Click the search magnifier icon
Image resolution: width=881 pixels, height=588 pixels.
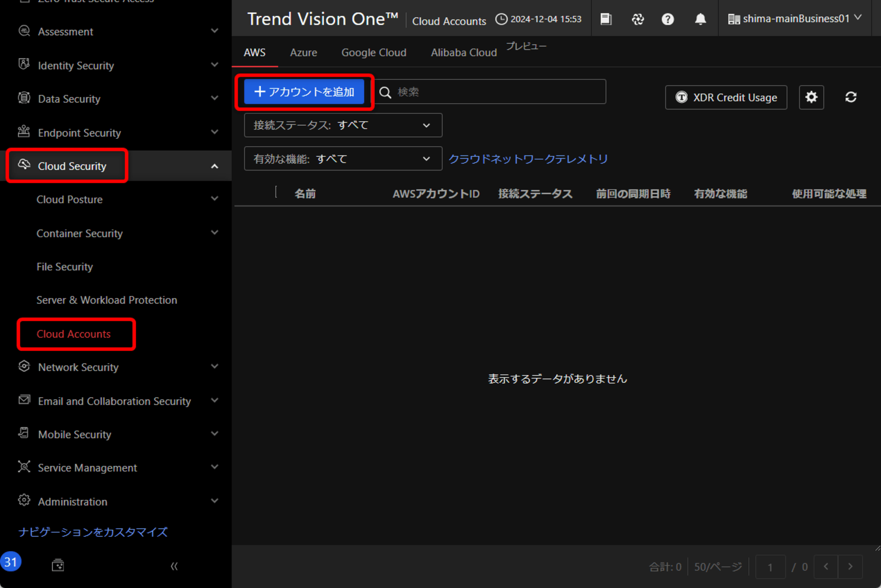click(385, 92)
